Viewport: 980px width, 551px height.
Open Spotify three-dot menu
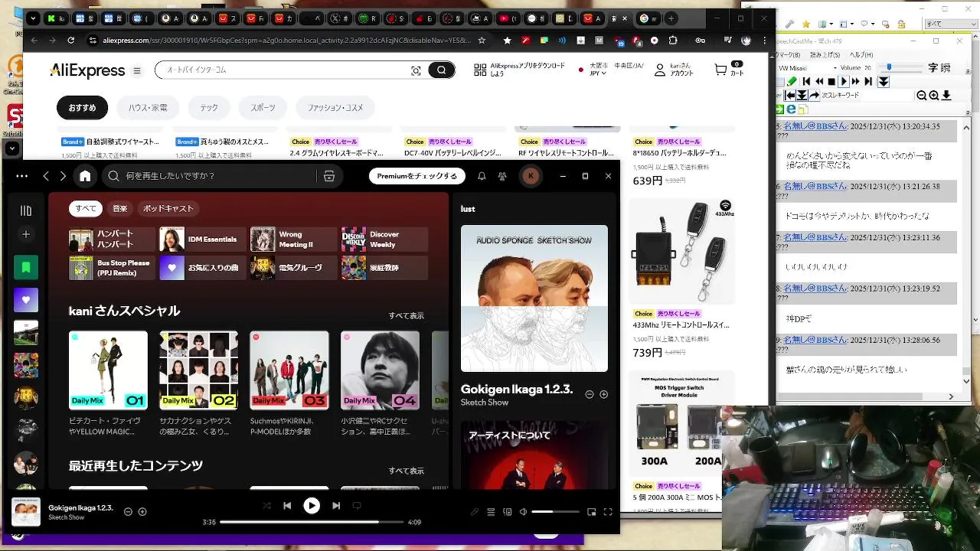click(21, 176)
